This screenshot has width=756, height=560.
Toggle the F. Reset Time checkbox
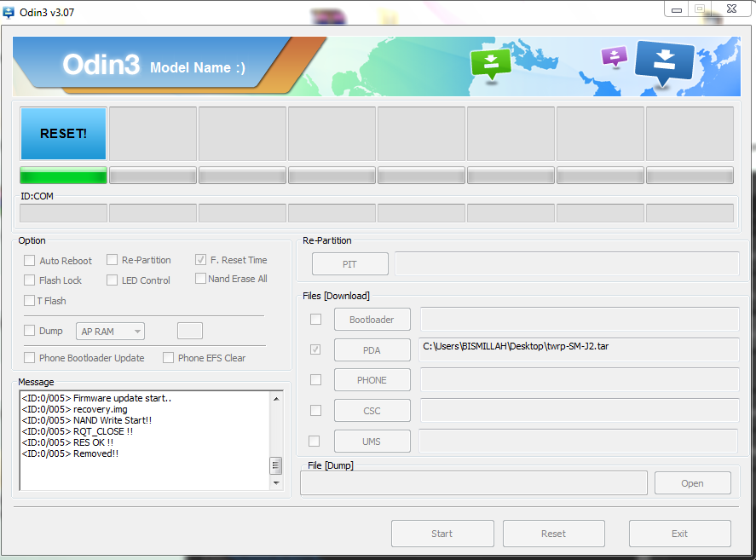point(200,259)
